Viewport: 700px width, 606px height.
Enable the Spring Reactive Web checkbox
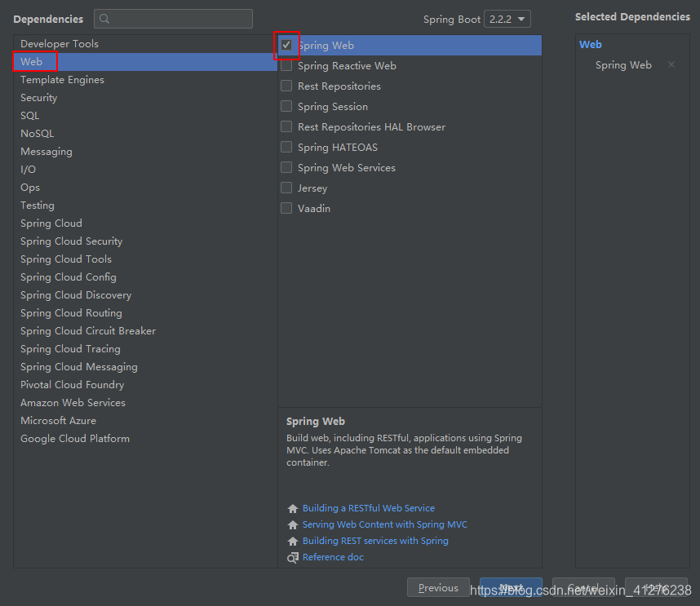coord(286,65)
